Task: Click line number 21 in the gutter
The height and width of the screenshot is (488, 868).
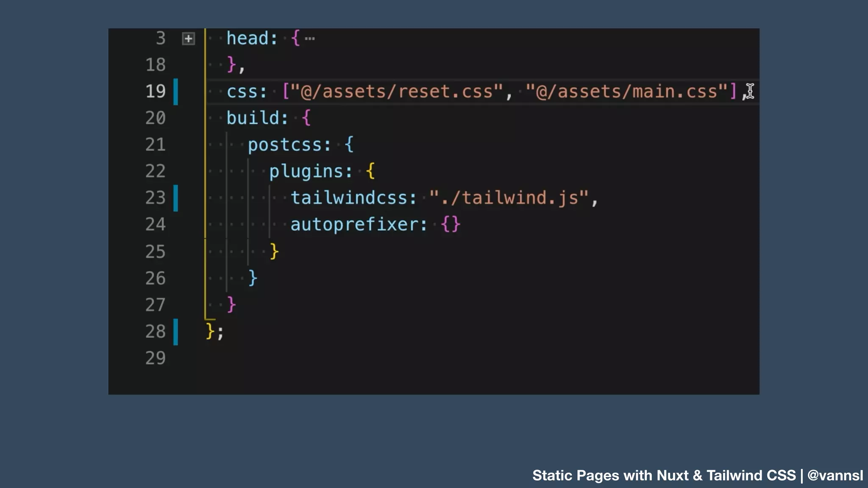Action: pyautogui.click(x=155, y=144)
